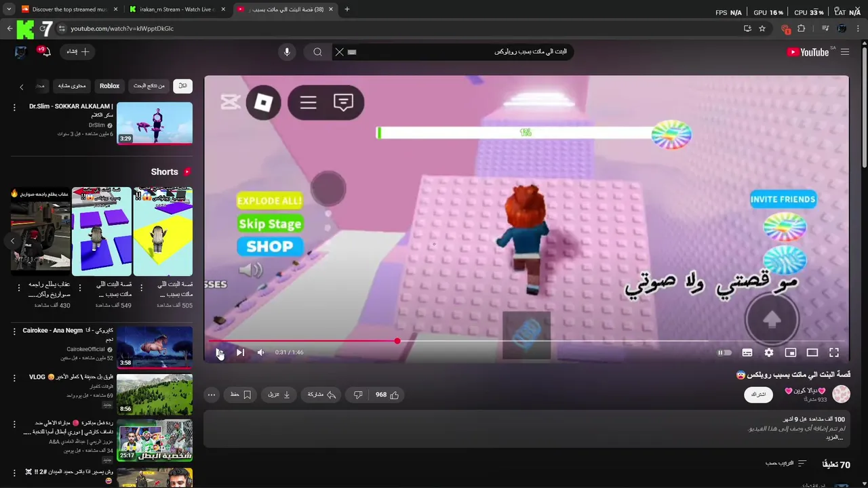868x488 pixels.
Task: Toggle subtitles in the video player
Action: pos(747,352)
